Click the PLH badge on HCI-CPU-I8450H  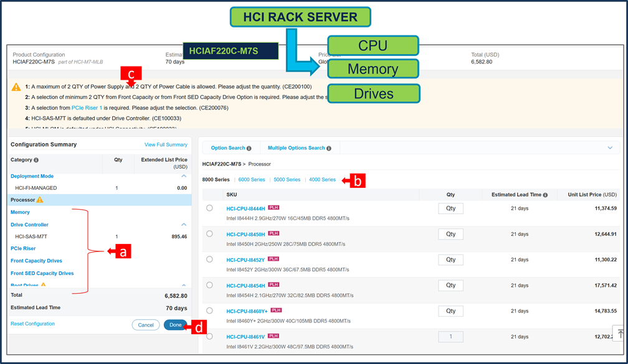(x=274, y=233)
